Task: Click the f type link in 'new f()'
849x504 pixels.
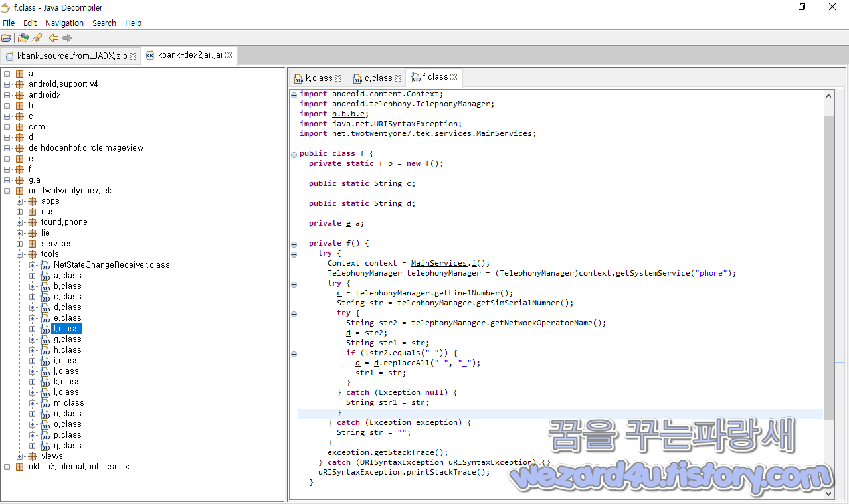Action: [x=427, y=163]
